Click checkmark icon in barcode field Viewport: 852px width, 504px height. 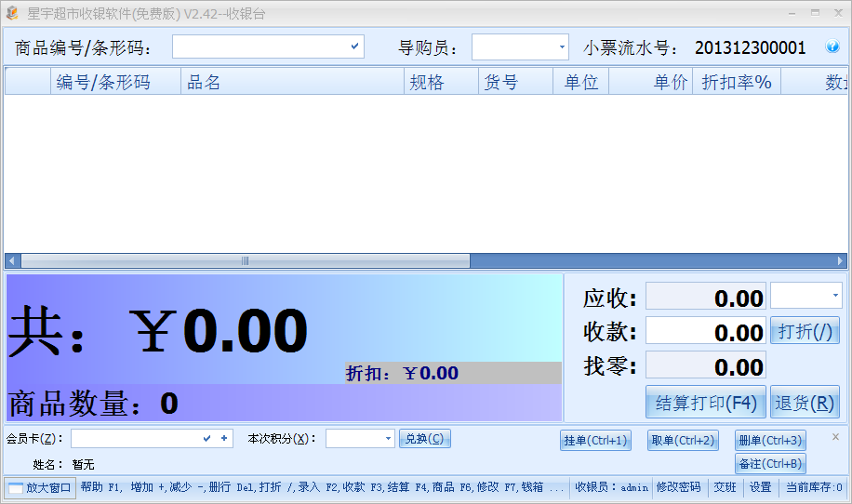click(x=354, y=46)
